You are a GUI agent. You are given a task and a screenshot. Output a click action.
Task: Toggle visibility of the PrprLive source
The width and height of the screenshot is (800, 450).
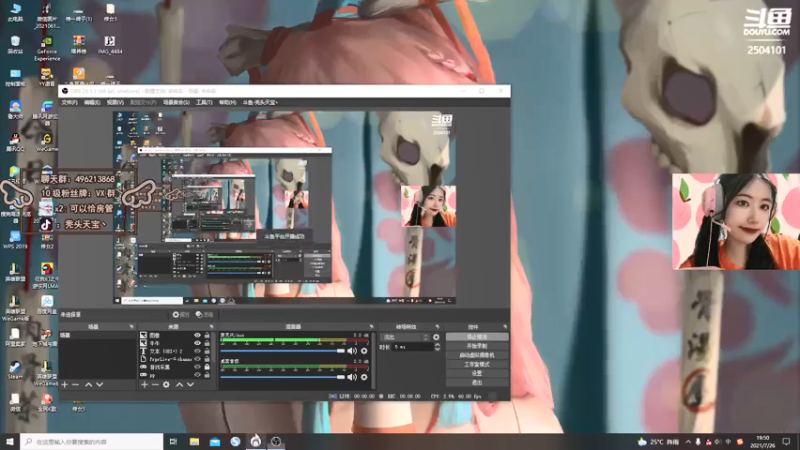[x=197, y=359]
